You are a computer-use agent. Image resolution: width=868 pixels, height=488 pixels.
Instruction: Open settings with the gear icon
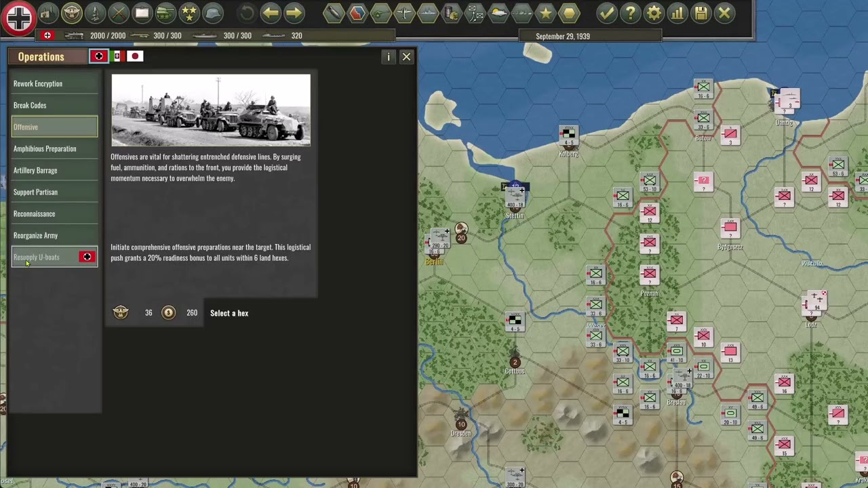point(653,13)
